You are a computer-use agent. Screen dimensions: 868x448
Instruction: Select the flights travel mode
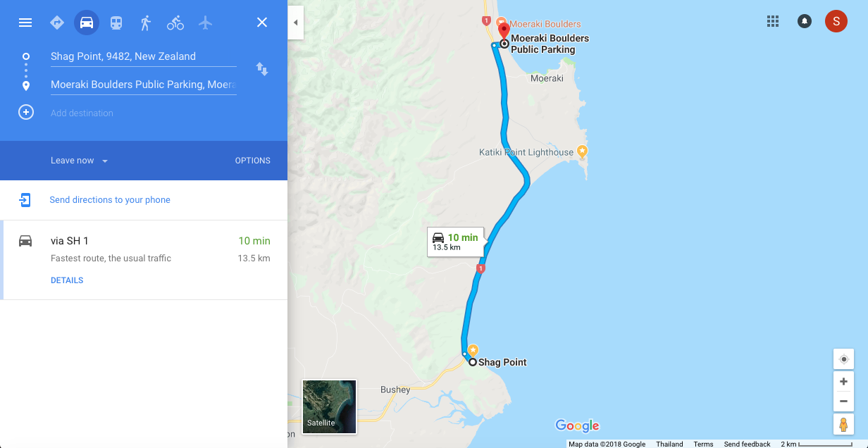205,23
